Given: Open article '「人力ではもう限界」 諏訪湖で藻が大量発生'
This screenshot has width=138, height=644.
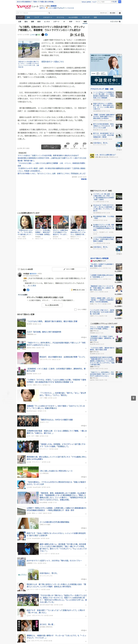Looking at the screenshot, I should pos(52,321).
